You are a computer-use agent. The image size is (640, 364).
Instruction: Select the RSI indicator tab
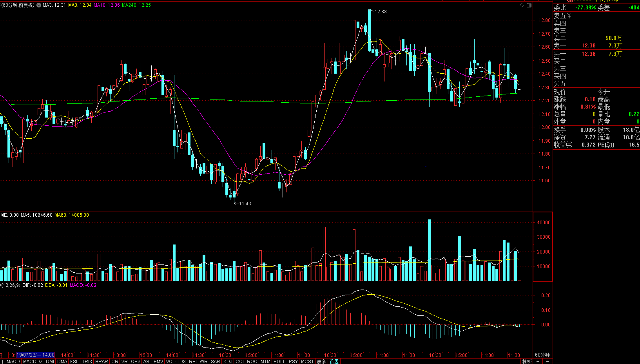192,361
